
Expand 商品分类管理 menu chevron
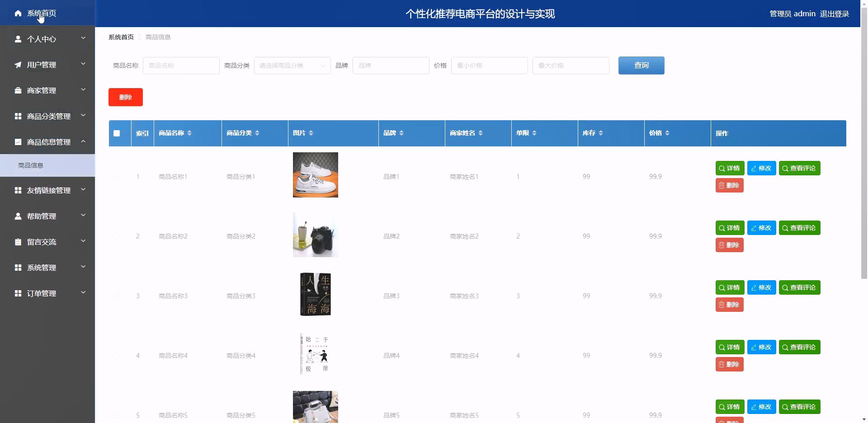point(83,116)
